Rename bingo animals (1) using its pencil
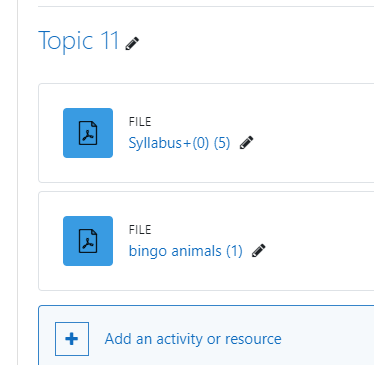The image size is (374, 365). pos(259,251)
